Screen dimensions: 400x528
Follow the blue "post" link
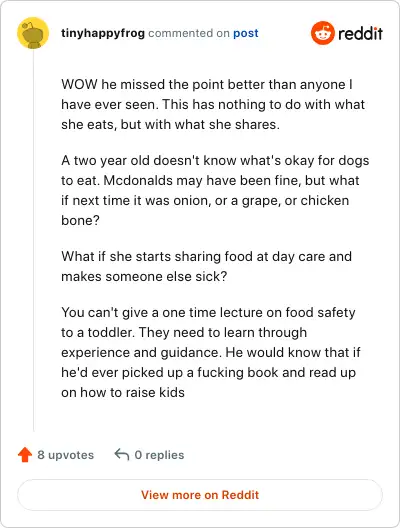click(246, 33)
